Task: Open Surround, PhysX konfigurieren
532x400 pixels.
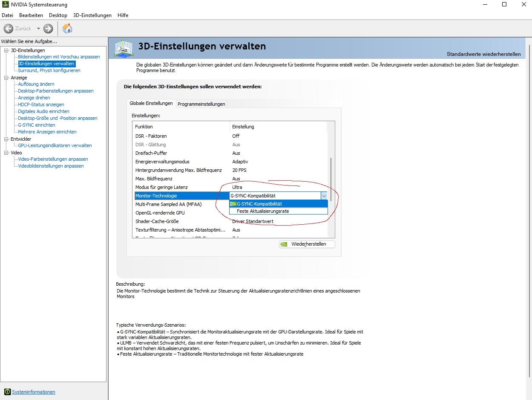Action: tap(49, 70)
